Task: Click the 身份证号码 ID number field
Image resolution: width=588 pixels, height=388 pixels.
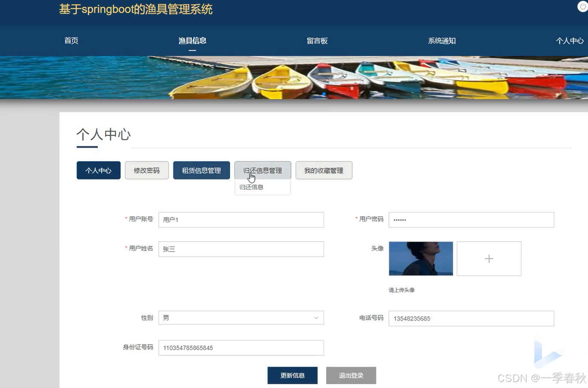Action: (x=241, y=348)
